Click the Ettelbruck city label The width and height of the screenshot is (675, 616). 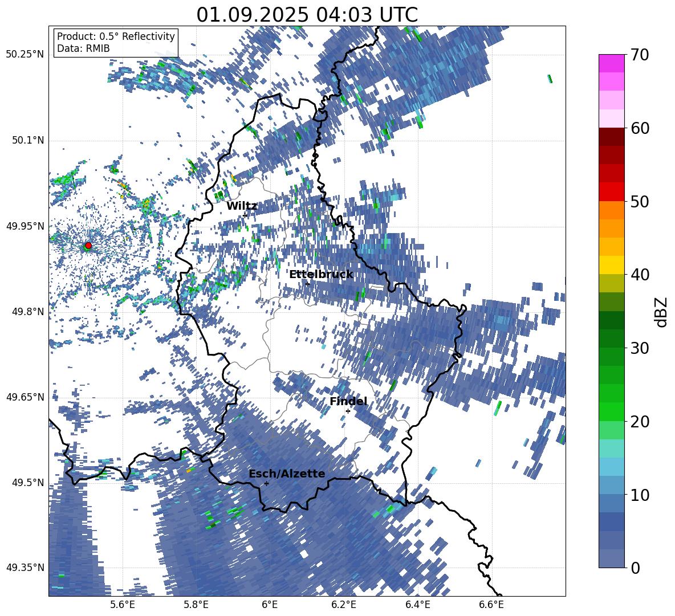tap(321, 275)
